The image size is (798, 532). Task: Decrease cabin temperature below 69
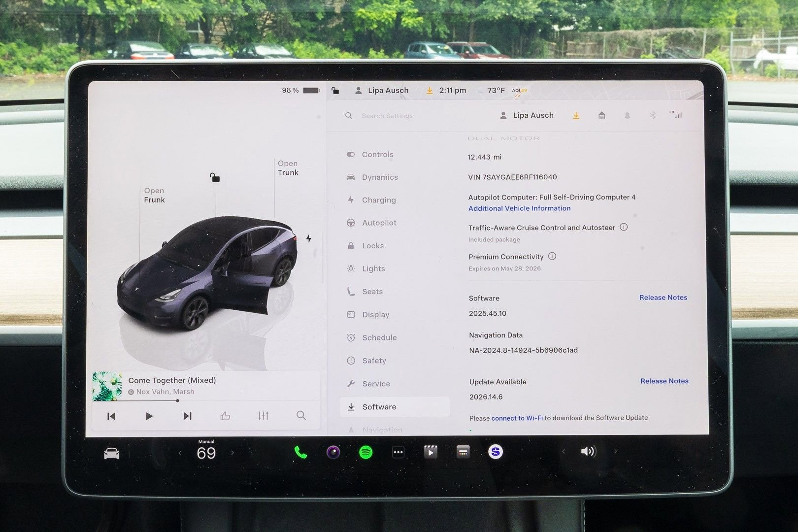[180, 453]
